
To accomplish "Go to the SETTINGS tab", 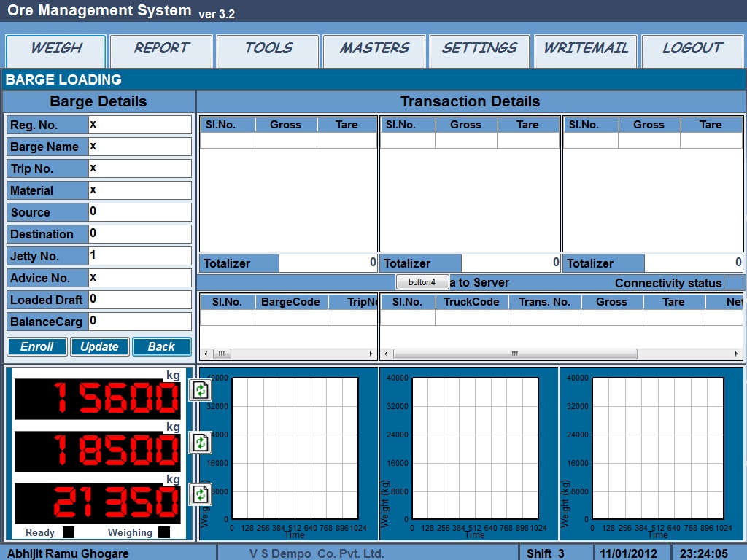I will coord(479,50).
